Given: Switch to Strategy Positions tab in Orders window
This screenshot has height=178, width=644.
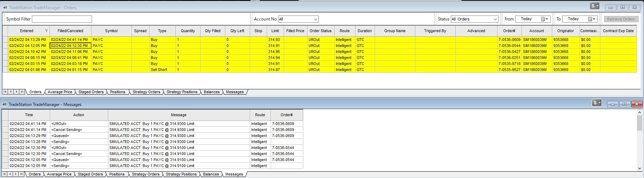Looking at the screenshot, I should tap(182, 92).
